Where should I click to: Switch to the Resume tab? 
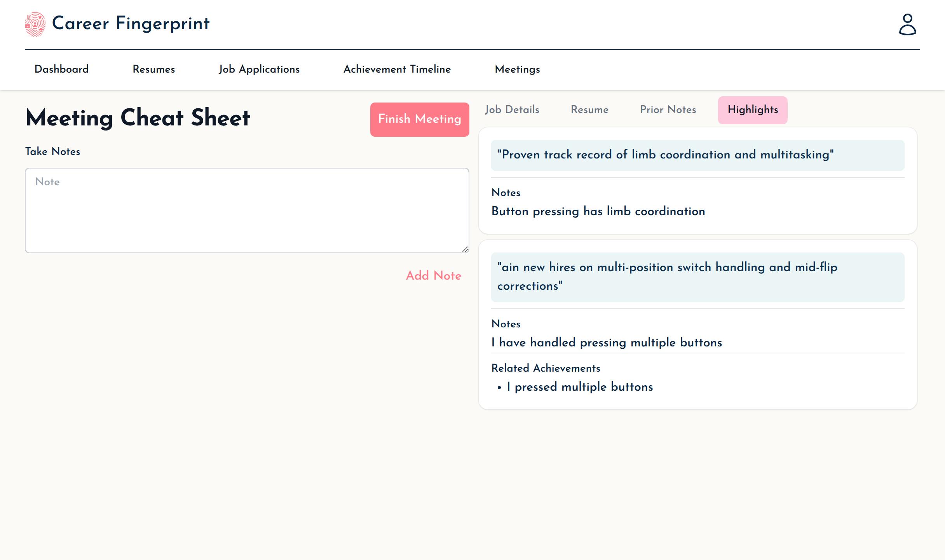click(589, 110)
